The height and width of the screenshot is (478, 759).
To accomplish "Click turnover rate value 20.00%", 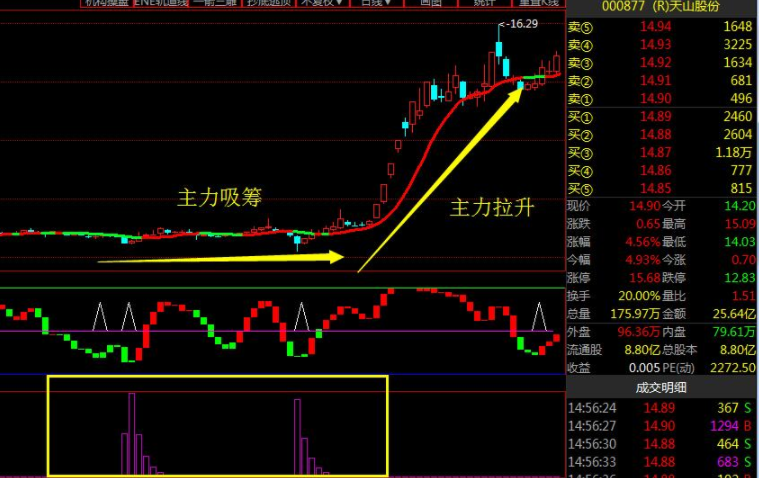I will (639, 295).
